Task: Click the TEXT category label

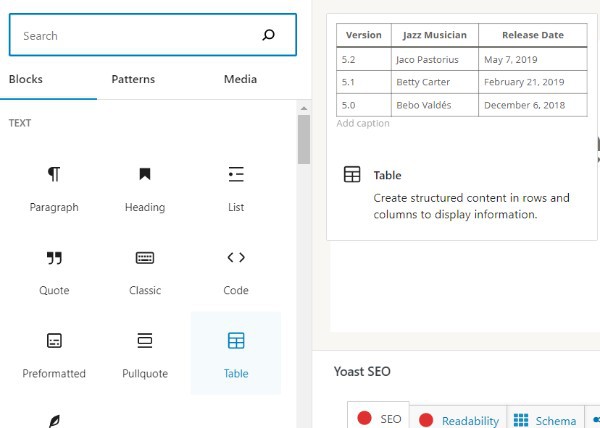Action: [20, 123]
